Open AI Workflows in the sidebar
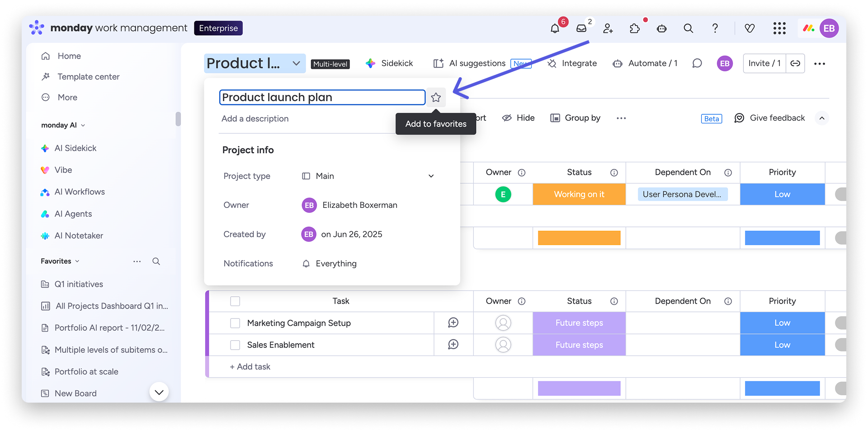Screen dimensions: 868x432 click(80, 192)
